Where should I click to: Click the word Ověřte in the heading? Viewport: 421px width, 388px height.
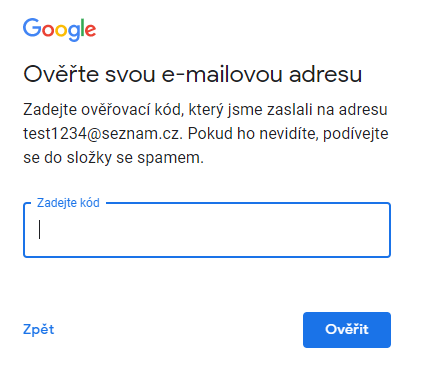61,74
